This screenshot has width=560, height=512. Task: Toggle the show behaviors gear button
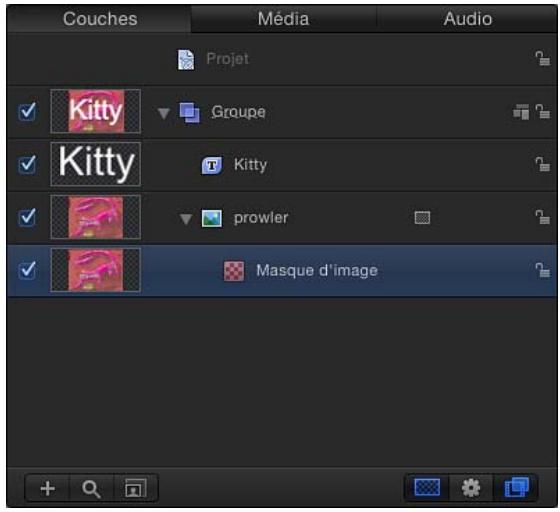[x=471, y=487]
